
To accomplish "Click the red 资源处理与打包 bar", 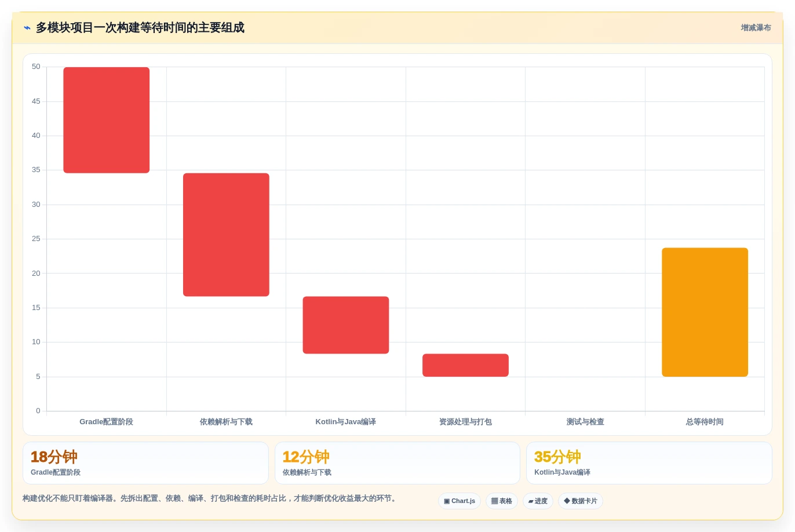I will (465, 365).
